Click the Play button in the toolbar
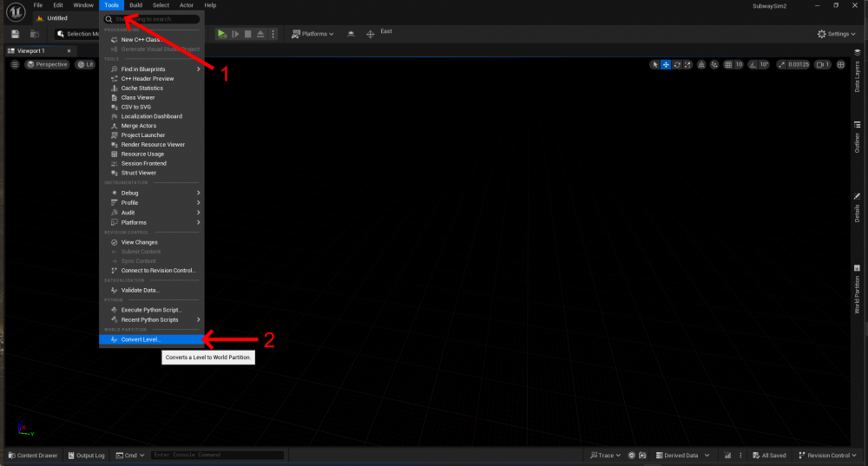Viewport: 868px width, 466px height. pos(222,34)
